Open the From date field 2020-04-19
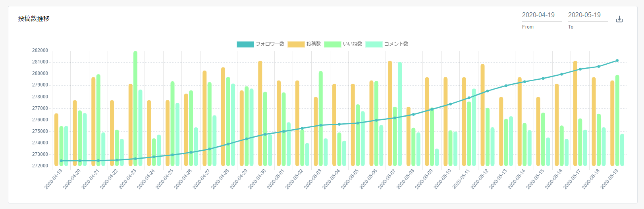The width and height of the screenshot is (644, 209). point(542,15)
